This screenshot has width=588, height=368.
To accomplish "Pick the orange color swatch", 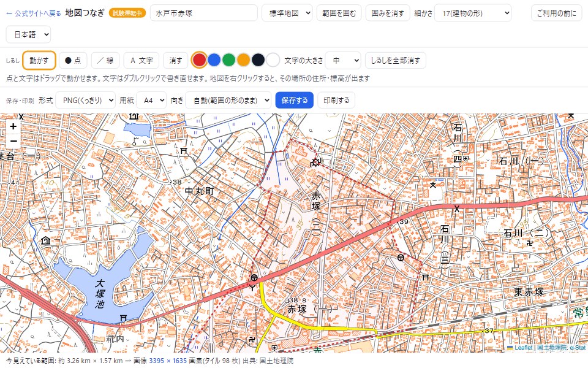I will pyautogui.click(x=243, y=60).
